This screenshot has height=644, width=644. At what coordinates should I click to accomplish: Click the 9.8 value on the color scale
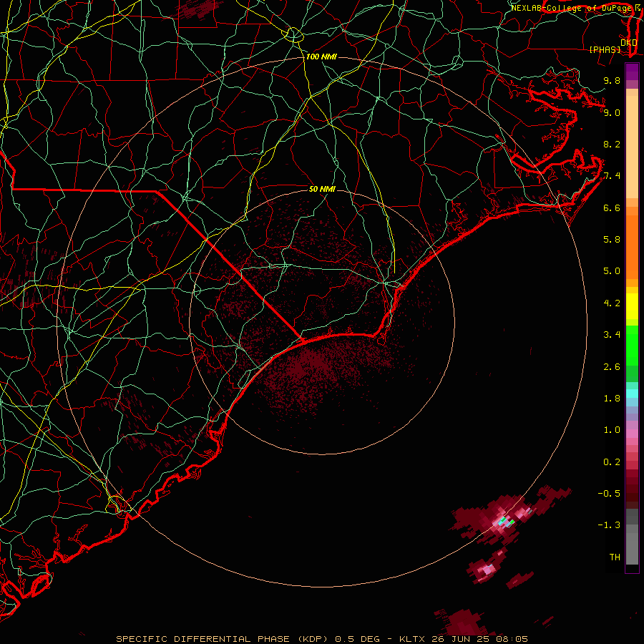[x=612, y=80]
